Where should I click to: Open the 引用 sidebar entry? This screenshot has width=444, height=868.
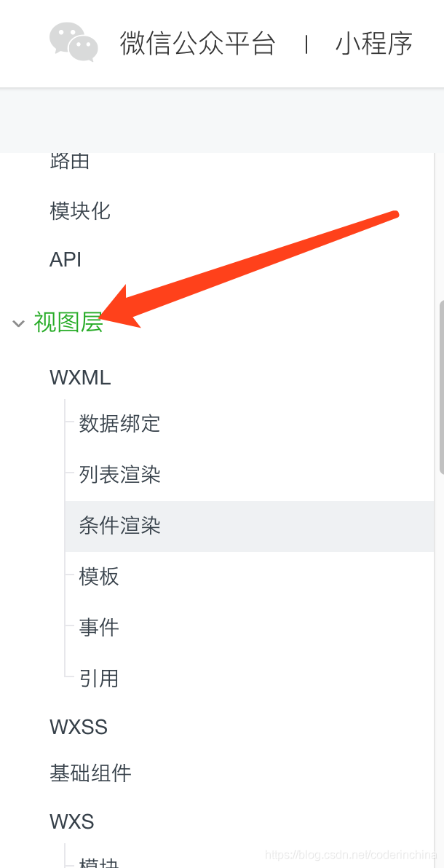(x=99, y=679)
